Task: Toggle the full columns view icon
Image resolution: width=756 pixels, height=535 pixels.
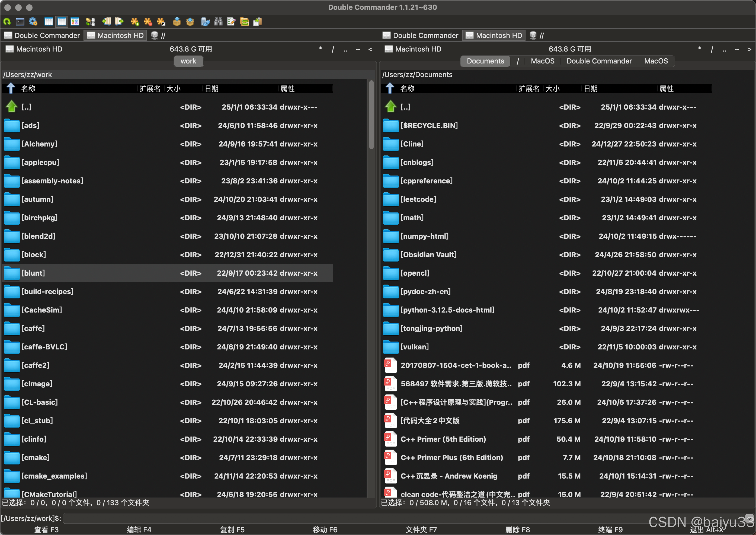Action: pos(62,22)
